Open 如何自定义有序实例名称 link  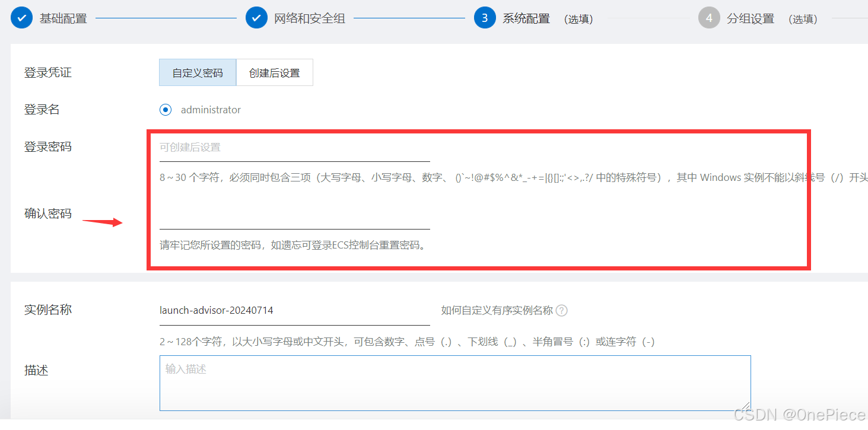pyautogui.click(x=497, y=310)
